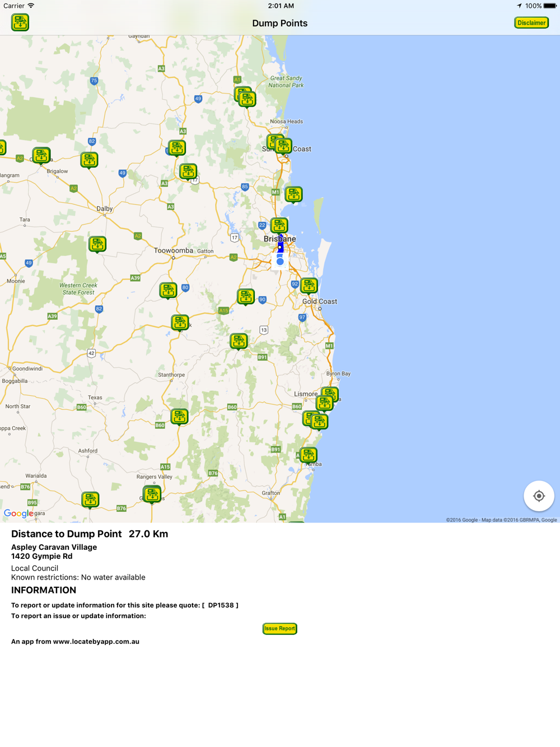Tap the Distance to Dump Point 27.0 Km text
Viewport: 560px width, 747px height.
pos(90,534)
